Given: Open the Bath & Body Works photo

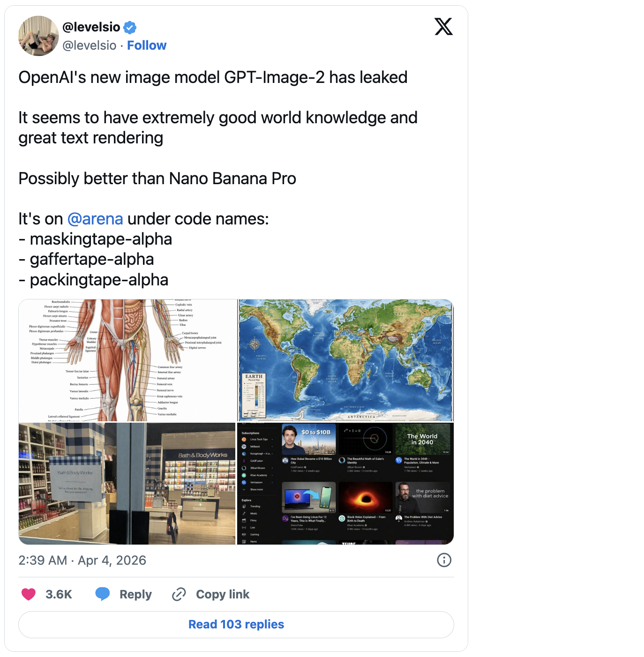Looking at the screenshot, I should (127, 484).
